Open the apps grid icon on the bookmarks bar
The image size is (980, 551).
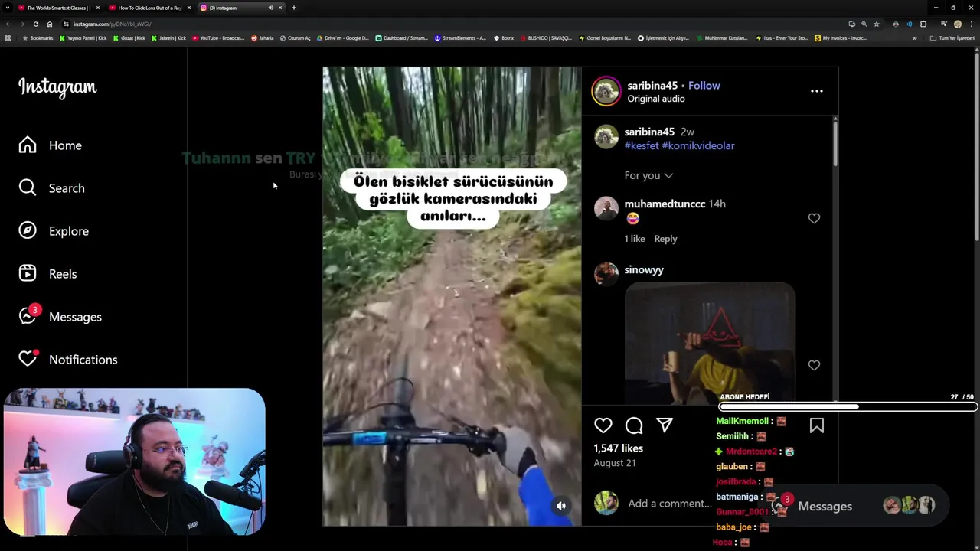pos(8,37)
